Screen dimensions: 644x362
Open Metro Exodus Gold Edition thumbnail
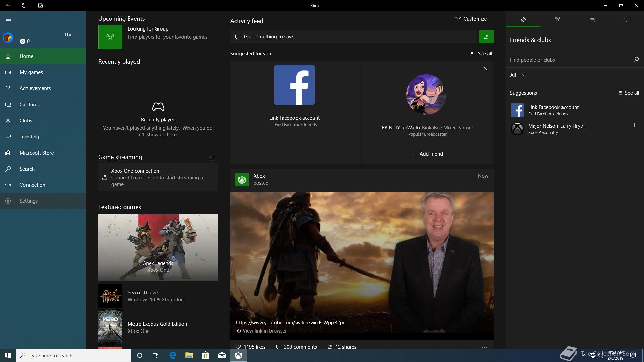pyautogui.click(x=110, y=327)
